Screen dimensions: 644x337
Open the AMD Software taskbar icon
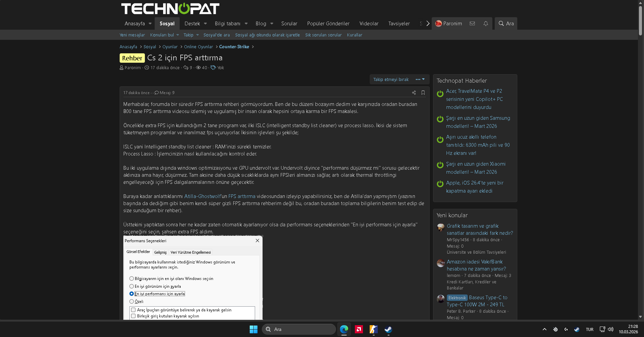tap(359, 329)
